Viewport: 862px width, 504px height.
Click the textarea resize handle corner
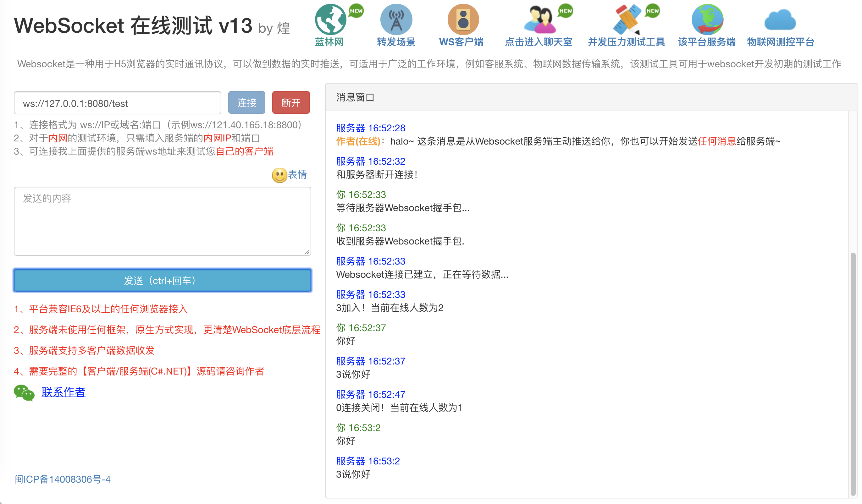[307, 252]
